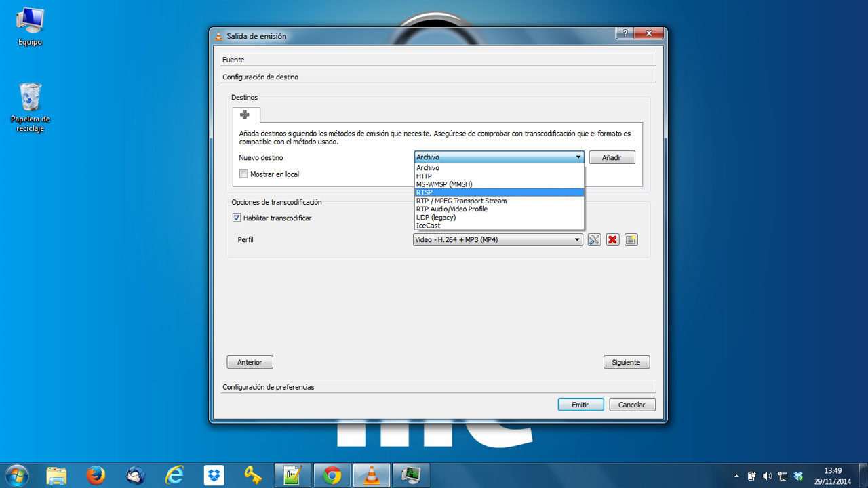This screenshot has height=488, width=868.
Task: Switch to notepad graph app in taskbar
Action: tap(293, 476)
